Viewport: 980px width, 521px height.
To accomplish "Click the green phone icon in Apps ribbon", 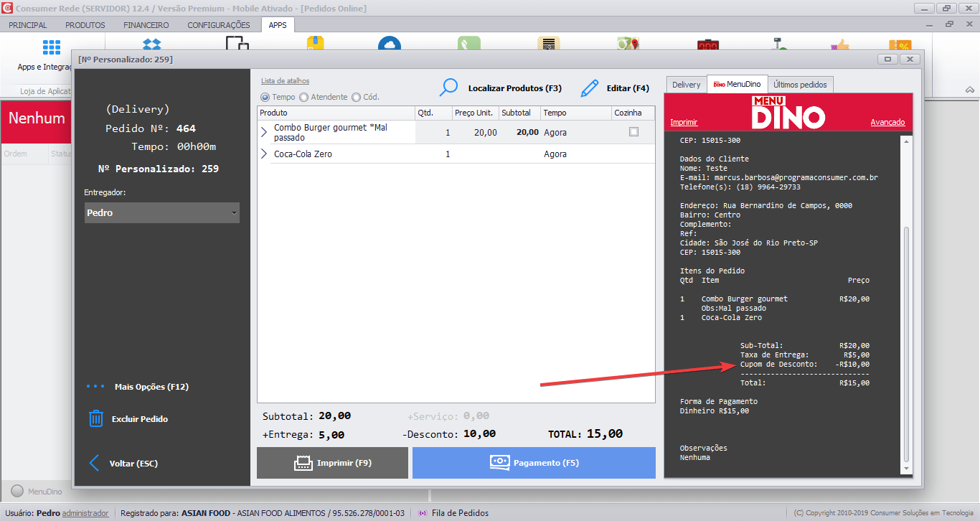I will pyautogui.click(x=469, y=44).
